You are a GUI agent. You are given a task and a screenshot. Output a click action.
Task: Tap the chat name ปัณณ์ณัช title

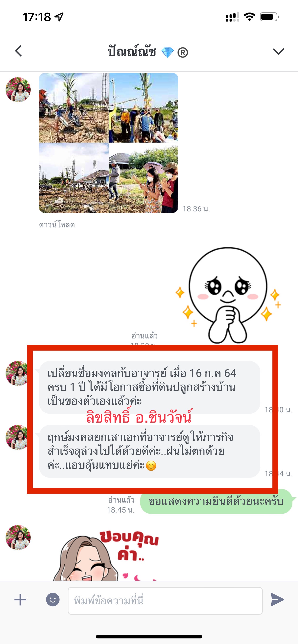pos(132,51)
